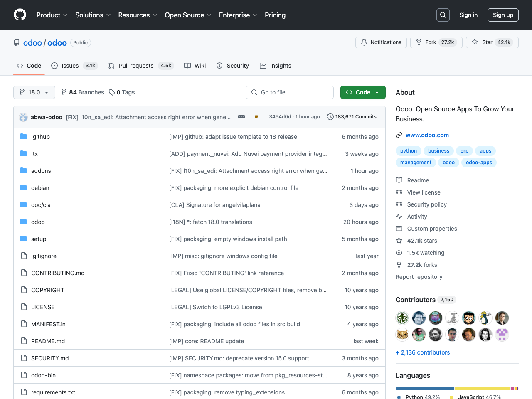The width and height of the screenshot is (532, 399).
Task: Click the file icon beside .gitignore
Action: pyautogui.click(x=24, y=256)
